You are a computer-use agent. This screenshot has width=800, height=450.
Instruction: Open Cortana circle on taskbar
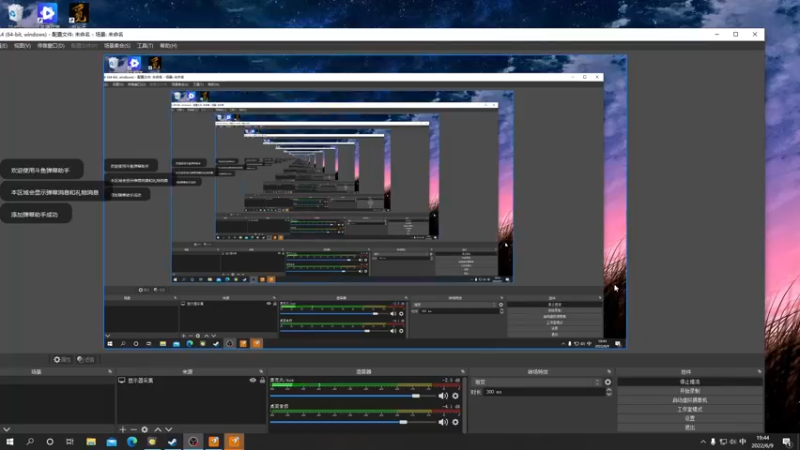50,441
